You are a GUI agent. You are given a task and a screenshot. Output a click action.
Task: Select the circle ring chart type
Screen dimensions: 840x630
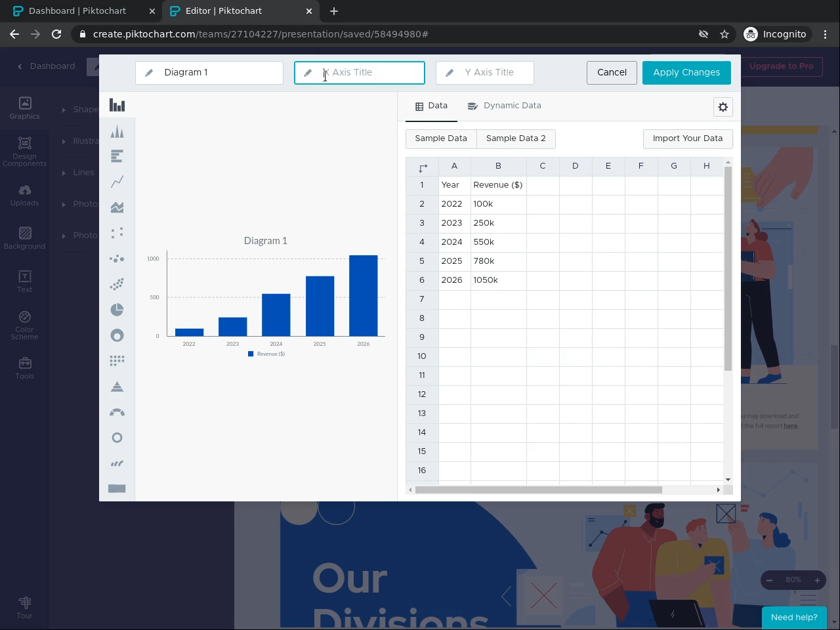tap(117, 438)
